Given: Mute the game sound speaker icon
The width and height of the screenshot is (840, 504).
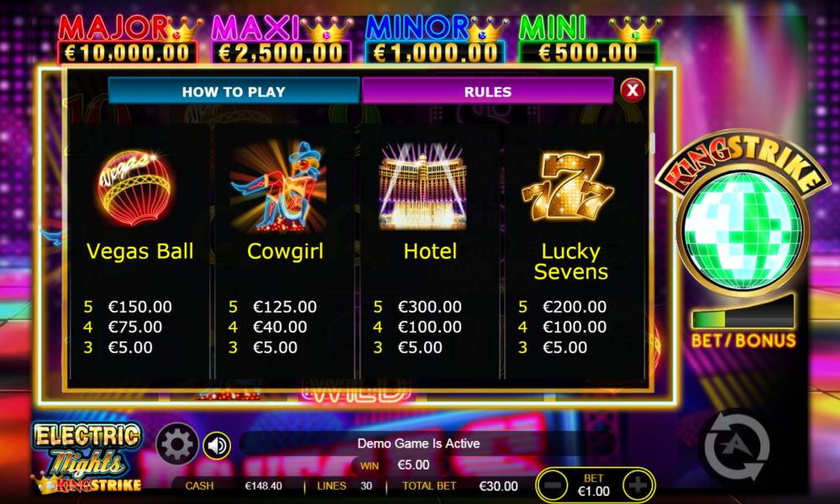Looking at the screenshot, I should coord(217,445).
